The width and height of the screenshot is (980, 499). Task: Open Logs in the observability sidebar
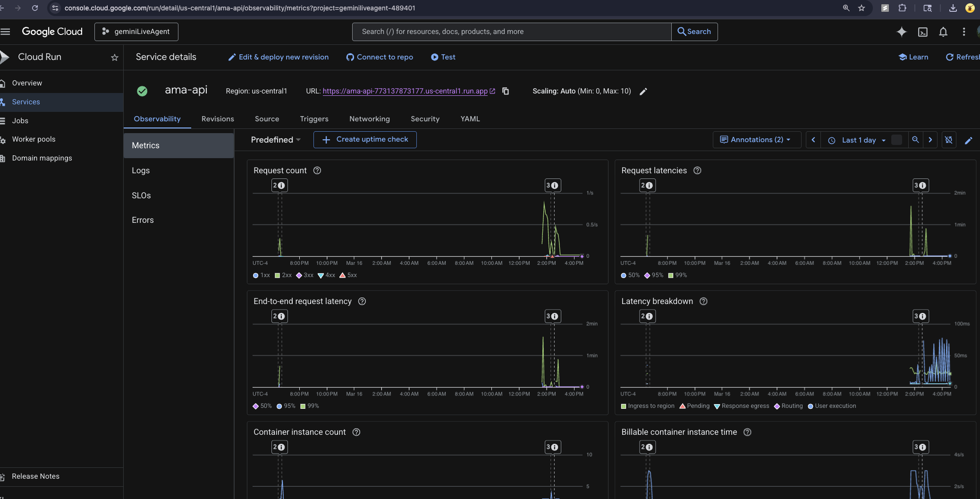coord(141,170)
